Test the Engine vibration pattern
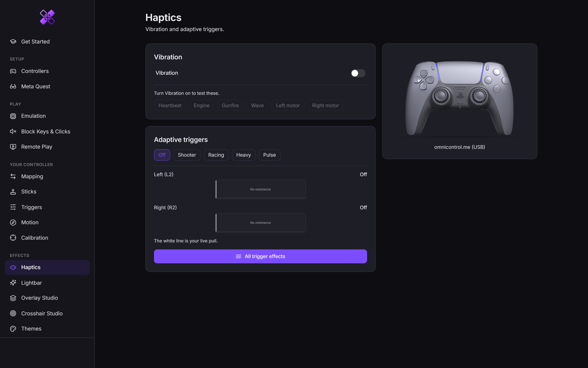The image size is (588, 368). (x=201, y=105)
